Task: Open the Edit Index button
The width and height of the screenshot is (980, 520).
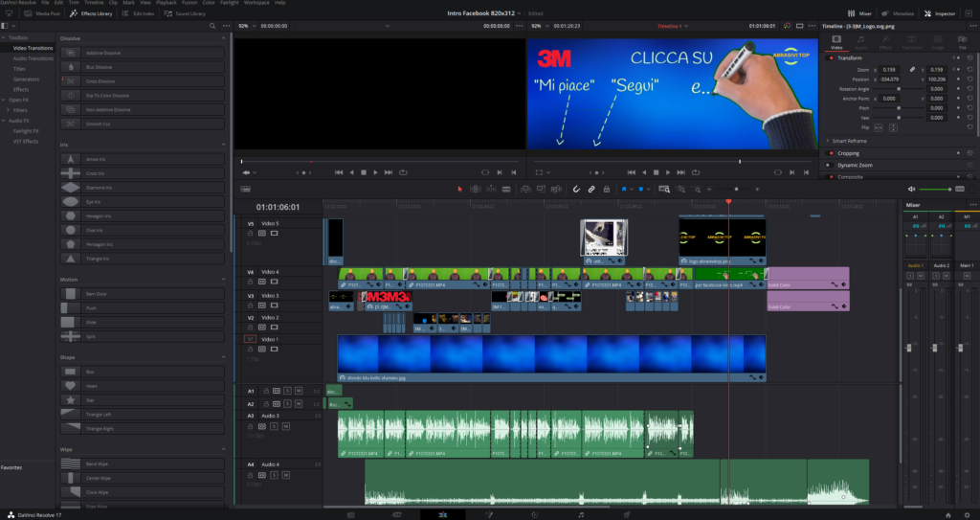Action: click(x=138, y=13)
